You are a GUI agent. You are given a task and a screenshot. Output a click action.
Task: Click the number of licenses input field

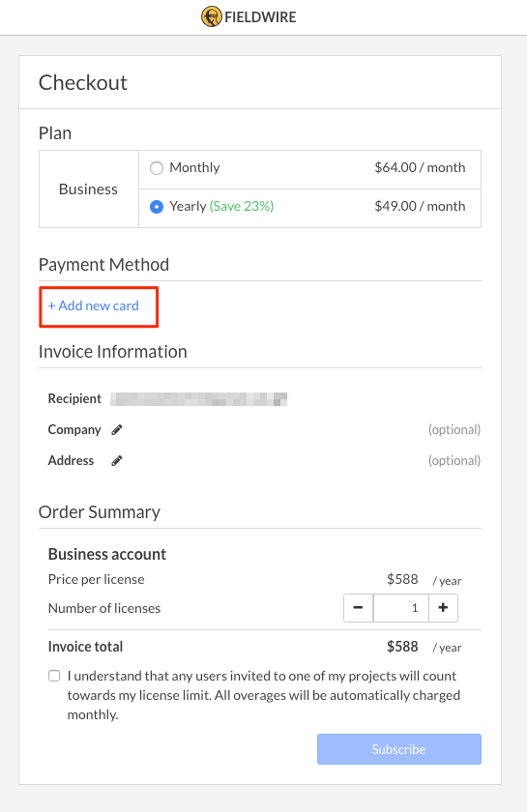[401, 607]
